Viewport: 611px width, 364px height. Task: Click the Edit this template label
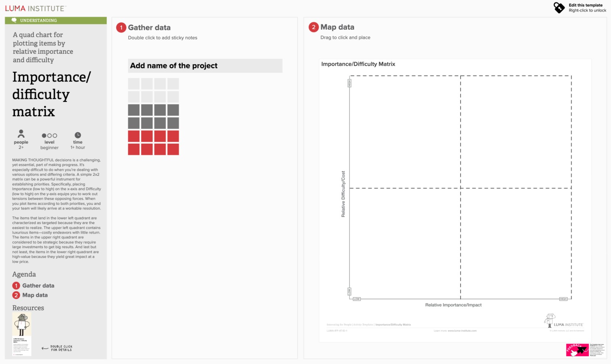click(586, 5)
